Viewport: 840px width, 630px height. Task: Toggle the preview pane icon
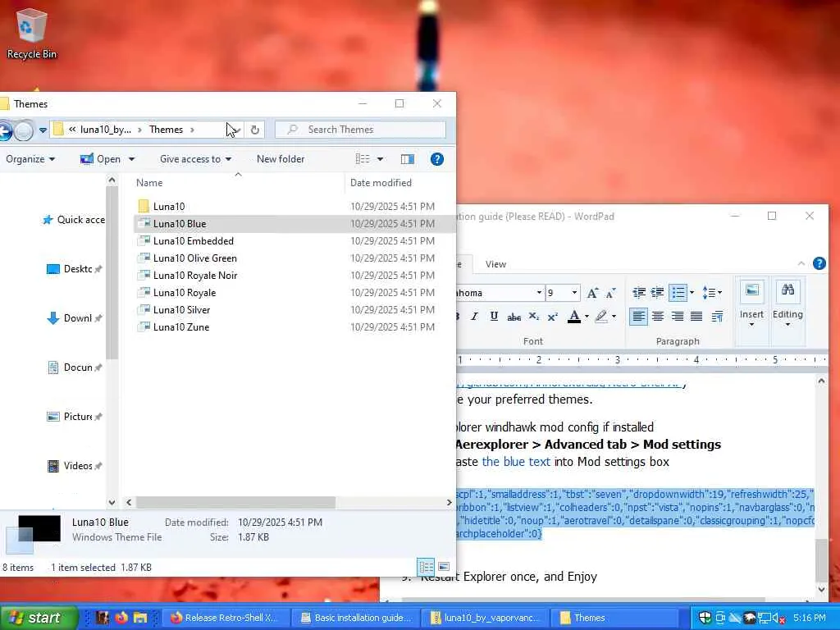[x=408, y=159]
